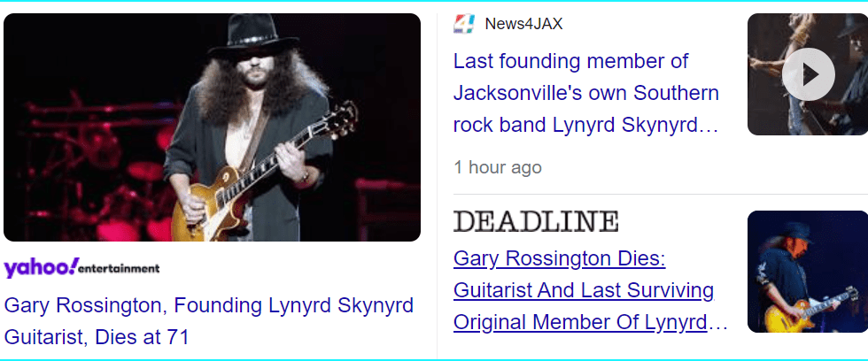Click the DEADLINE publication logo

click(536, 221)
